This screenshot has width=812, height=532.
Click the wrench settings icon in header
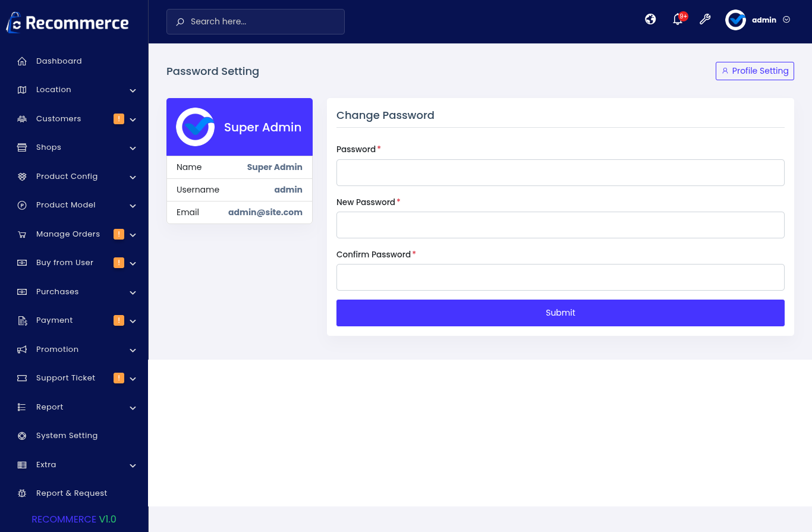point(705,19)
